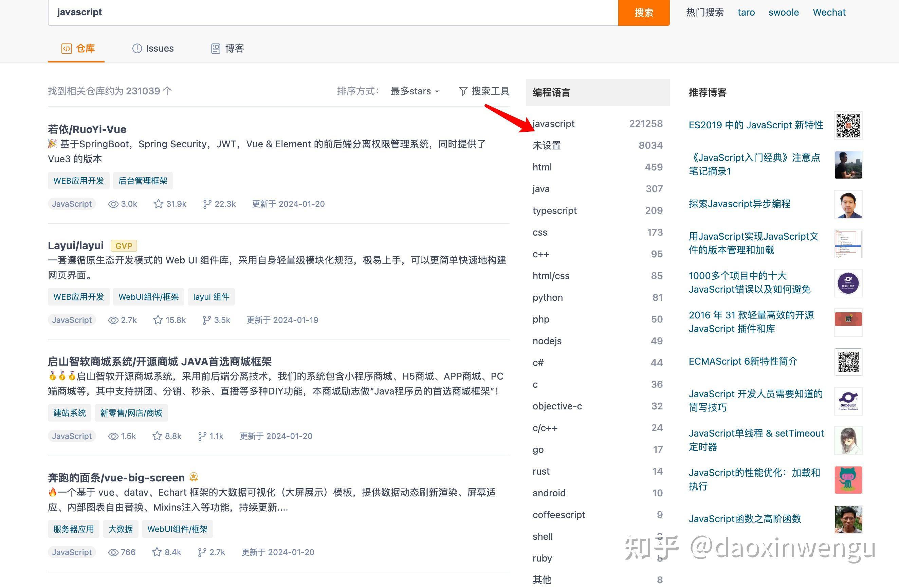
Task: Click avatar thumbnail beside 探索Javascript异步编程
Action: pos(848,204)
